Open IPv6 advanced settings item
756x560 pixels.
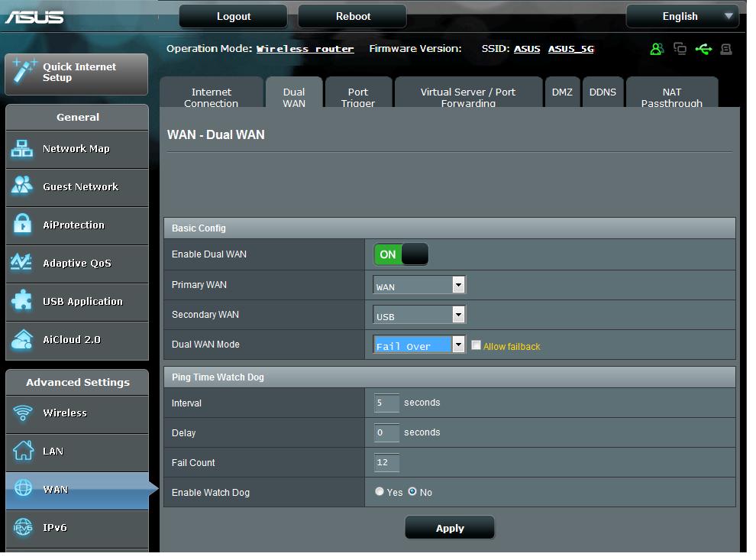[x=77, y=528]
